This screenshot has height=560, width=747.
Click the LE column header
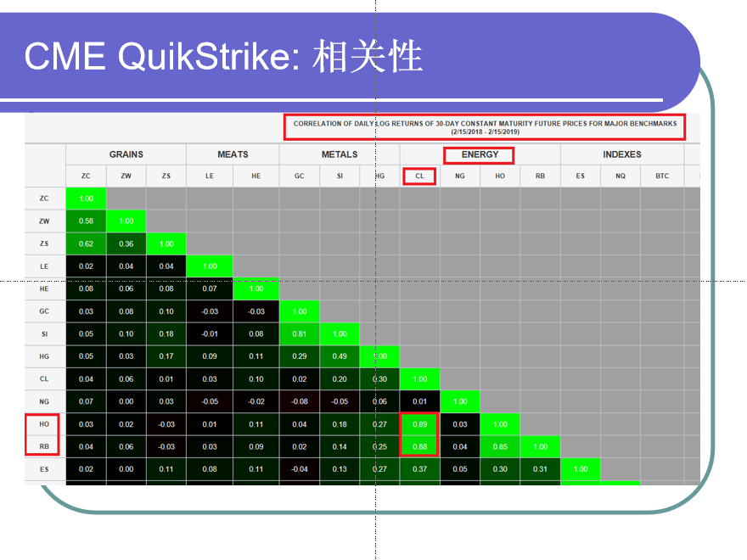[x=210, y=176]
